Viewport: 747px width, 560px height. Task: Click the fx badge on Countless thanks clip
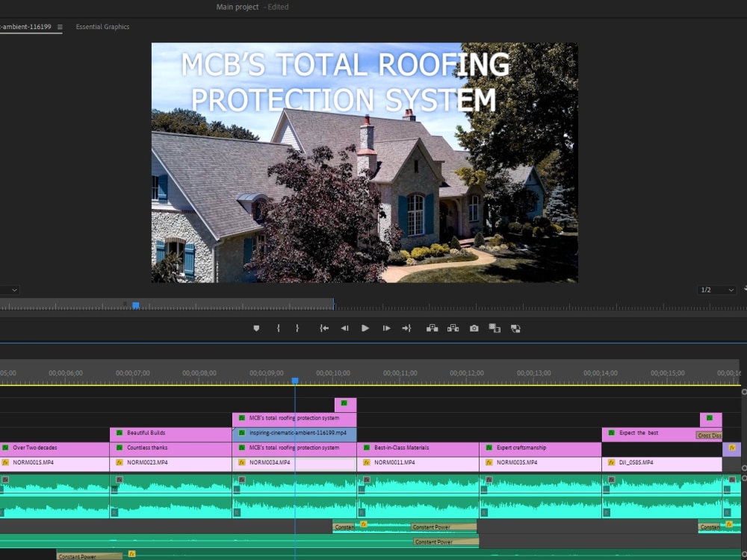[x=119, y=447]
